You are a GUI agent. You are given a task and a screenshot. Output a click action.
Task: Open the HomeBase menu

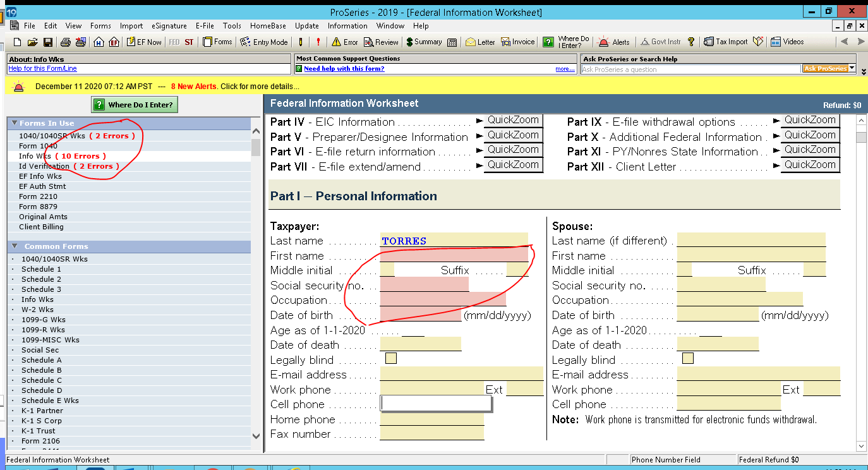tap(268, 26)
